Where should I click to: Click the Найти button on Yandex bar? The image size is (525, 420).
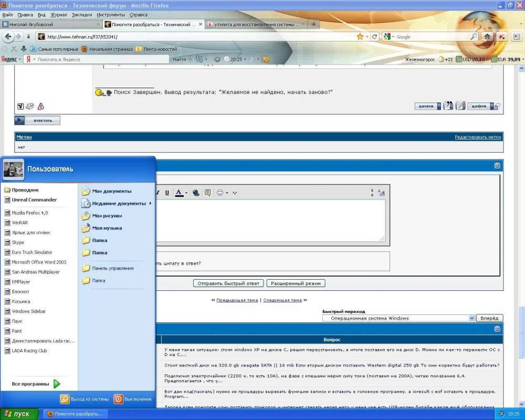(x=180, y=59)
